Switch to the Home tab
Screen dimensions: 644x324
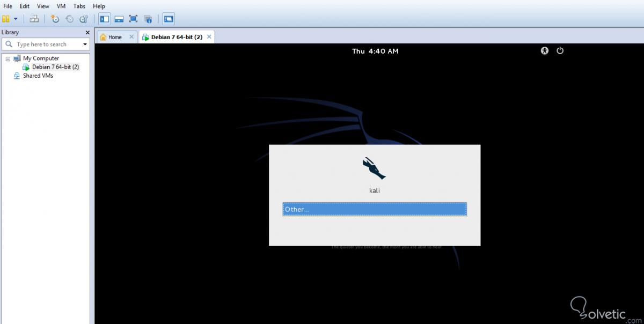pyautogui.click(x=115, y=37)
